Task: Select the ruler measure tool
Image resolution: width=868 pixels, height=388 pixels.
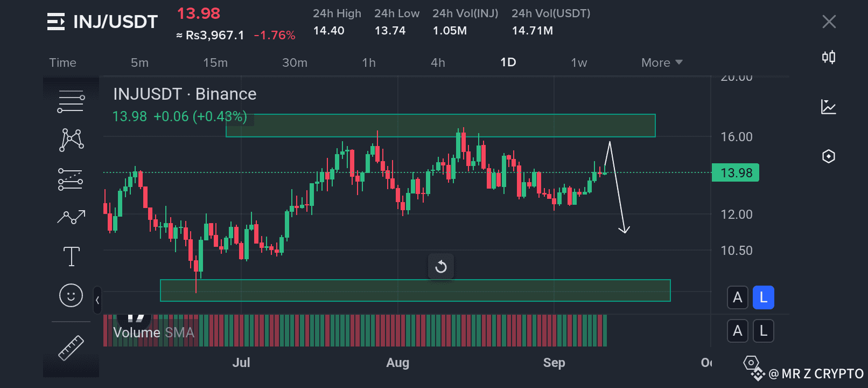Action: click(x=71, y=348)
